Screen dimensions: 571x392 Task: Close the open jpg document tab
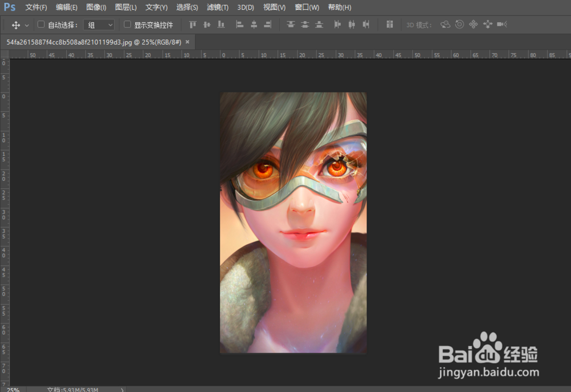(x=187, y=42)
